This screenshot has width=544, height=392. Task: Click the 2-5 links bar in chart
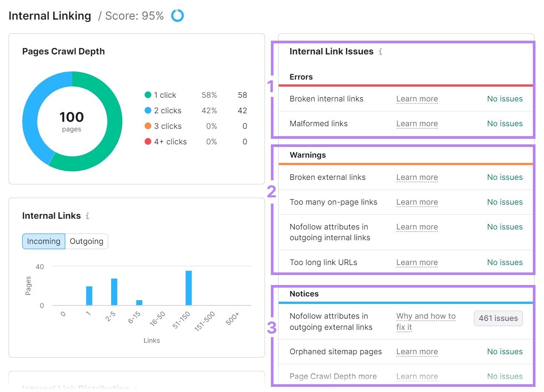(x=114, y=292)
